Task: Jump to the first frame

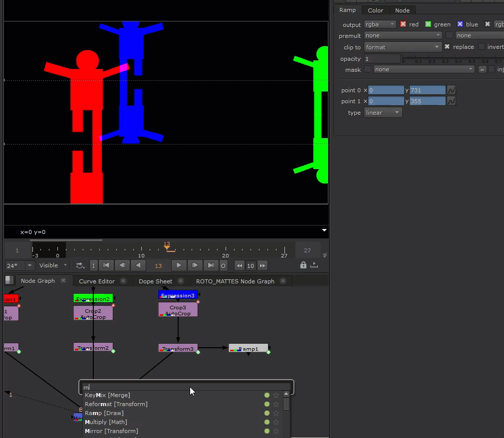Action: pyautogui.click(x=106, y=265)
